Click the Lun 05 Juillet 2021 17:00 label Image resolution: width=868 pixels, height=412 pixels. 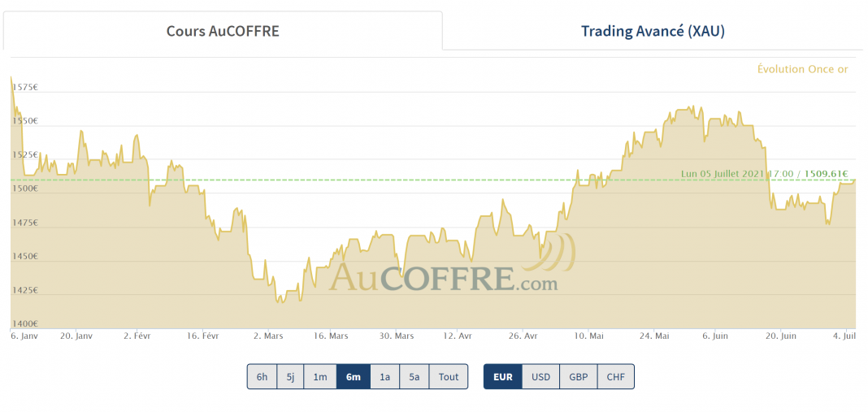(737, 173)
